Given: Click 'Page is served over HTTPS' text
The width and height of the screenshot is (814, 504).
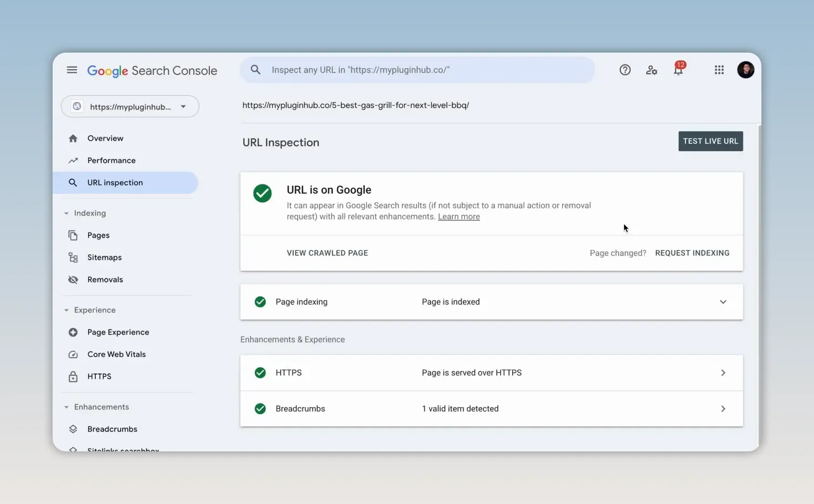Looking at the screenshot, I should point(472,373).
